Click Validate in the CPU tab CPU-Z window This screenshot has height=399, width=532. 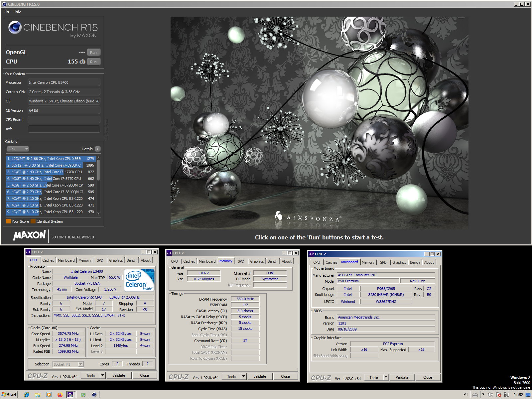coord(119,375)
